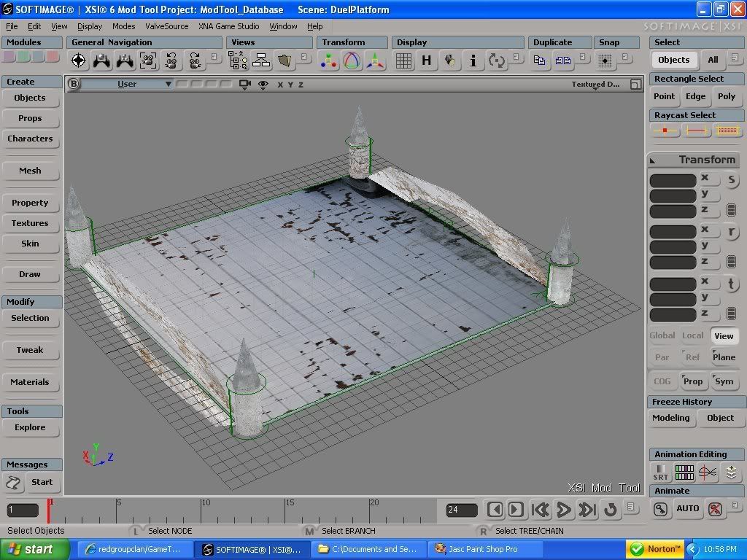Screen dimensions: 747x560
Task: Toggle the eye visibility icon in viewport bar
Action: 263,85
